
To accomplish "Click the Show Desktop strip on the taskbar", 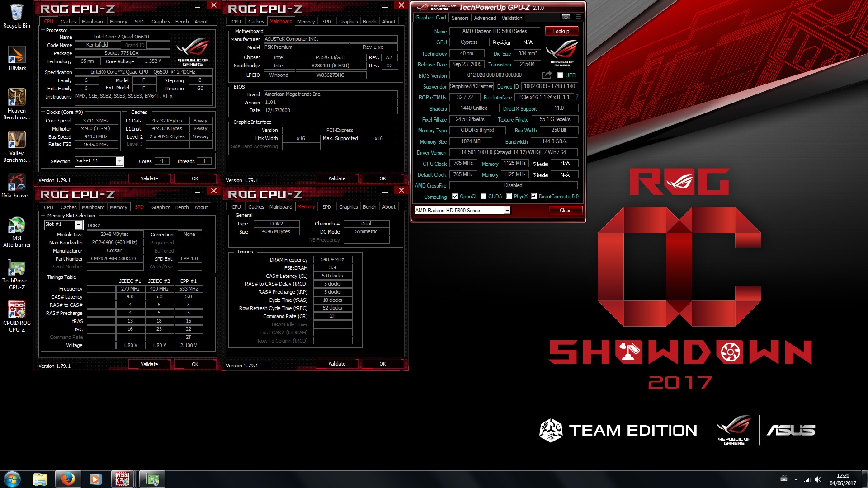I will 864,479.
